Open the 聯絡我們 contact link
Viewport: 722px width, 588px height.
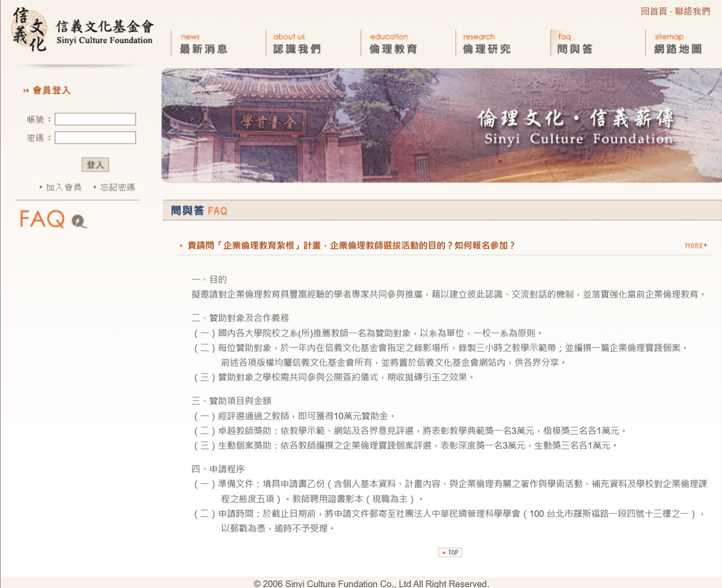coord(693,11)
